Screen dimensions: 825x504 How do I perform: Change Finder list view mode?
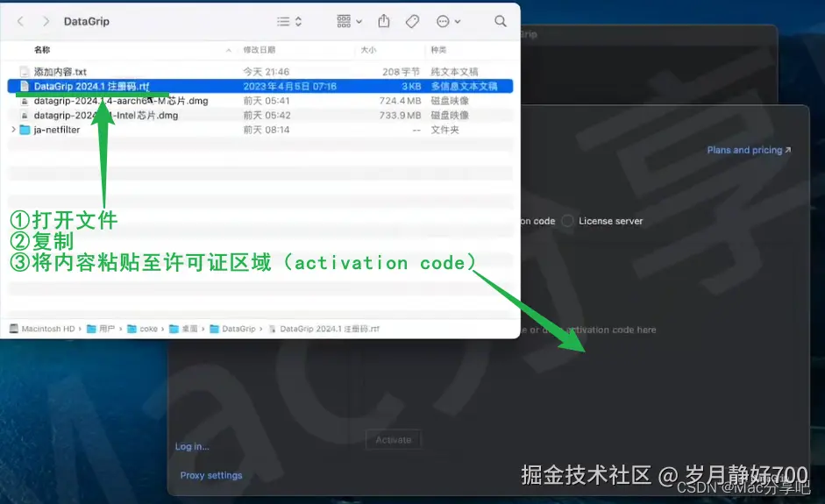289,21
